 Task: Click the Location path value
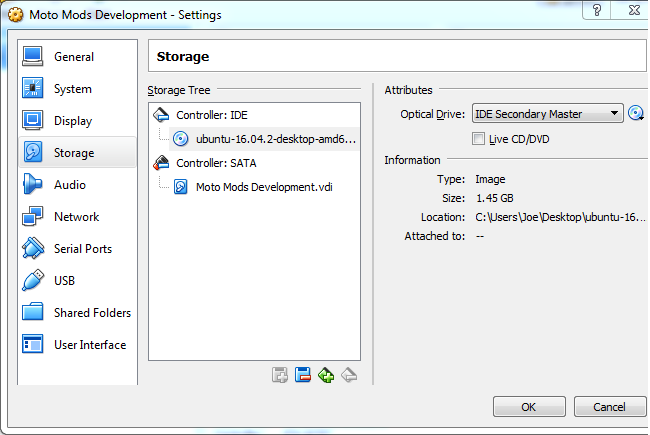[560, 217]
